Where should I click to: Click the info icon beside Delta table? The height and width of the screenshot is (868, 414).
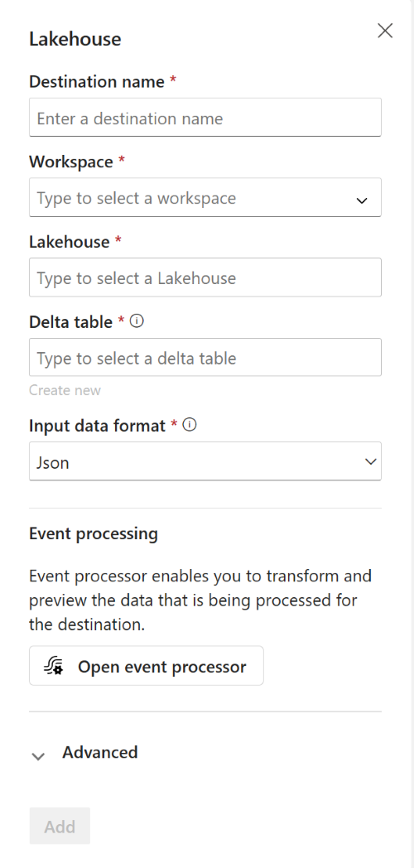(137, 321)
